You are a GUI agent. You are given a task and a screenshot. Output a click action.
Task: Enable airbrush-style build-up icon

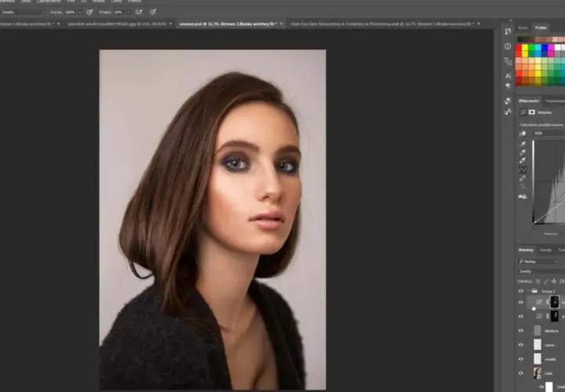click(139, 13)
